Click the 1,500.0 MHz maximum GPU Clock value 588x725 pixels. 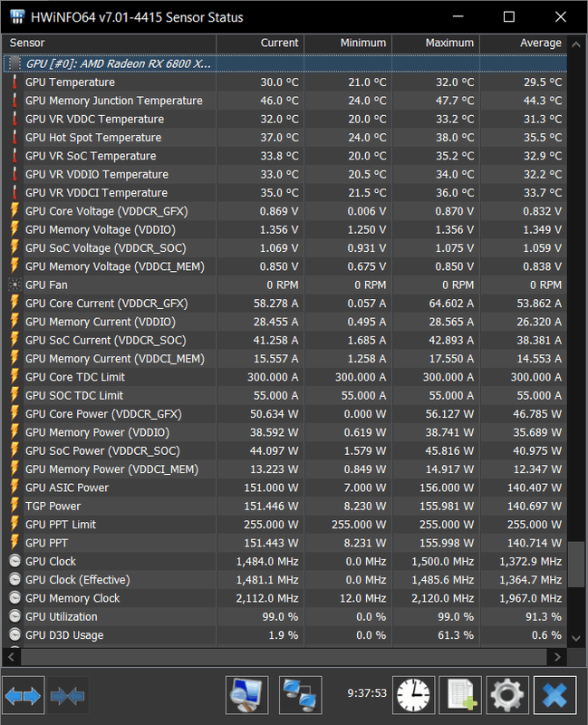[443, 561]
